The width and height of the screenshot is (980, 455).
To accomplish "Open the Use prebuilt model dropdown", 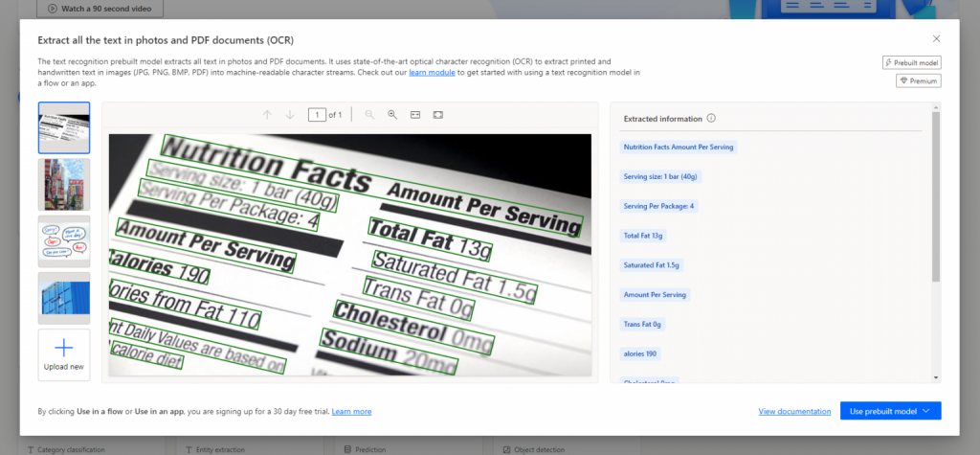I will click(891, 411).
